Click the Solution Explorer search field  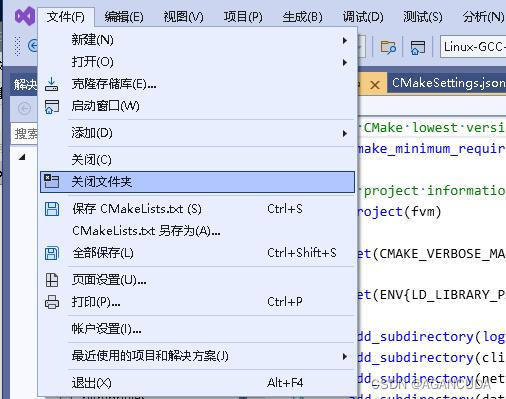(x=25, y=134)
